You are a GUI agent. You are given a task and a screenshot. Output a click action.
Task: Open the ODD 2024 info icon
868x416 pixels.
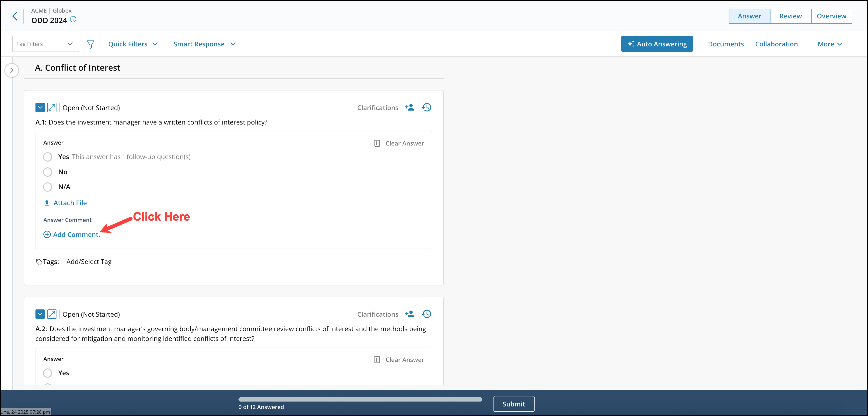(x=73, y=20)
